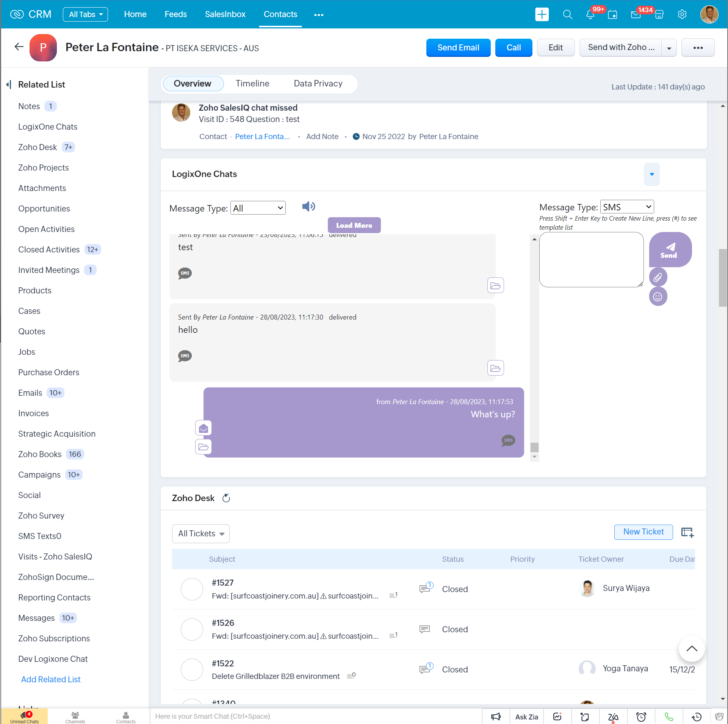Open the calendar icon in header
The width and height of the screenshot is (728, 724).
tap(613, 14)
